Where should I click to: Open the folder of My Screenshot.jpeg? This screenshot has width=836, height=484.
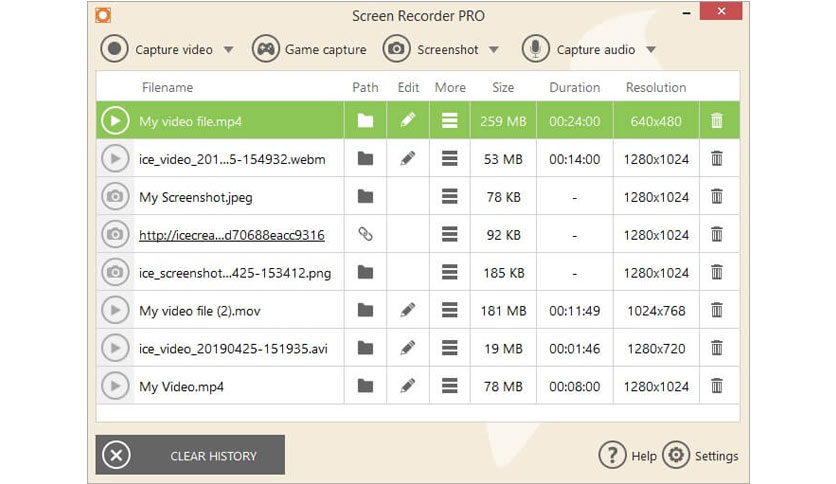click(x=365, y=197)
